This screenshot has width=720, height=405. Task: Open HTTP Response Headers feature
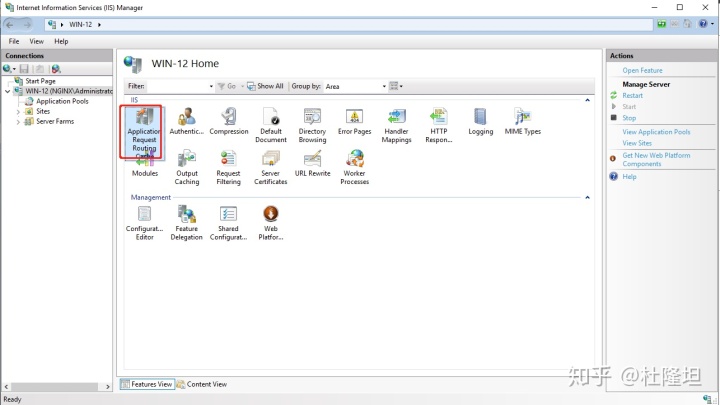439,125
